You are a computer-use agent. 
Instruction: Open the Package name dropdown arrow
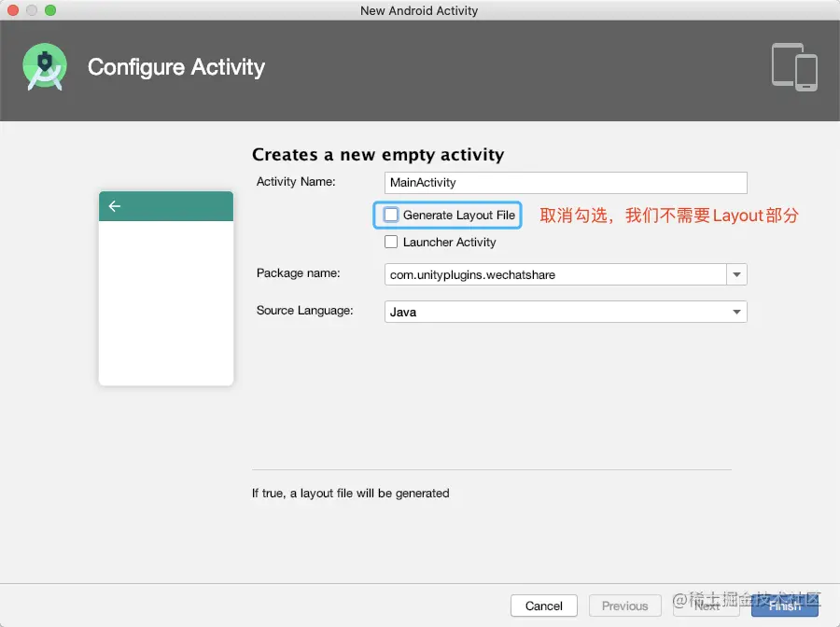(x=736, y=274)
